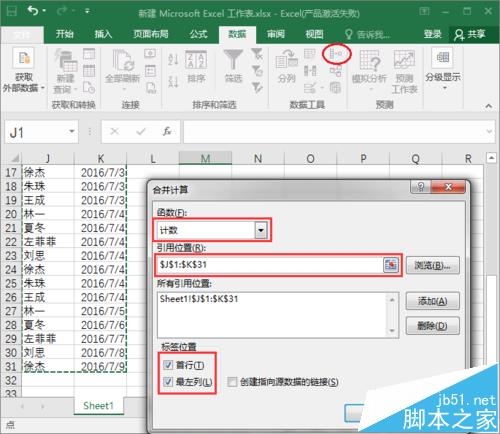
Task: Open the Data Validation dropdown arrow
Action: pos(322,88)
